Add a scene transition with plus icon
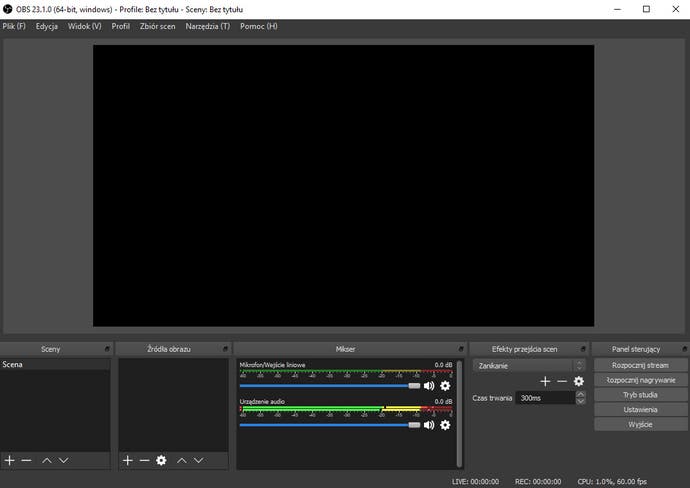 545,381
